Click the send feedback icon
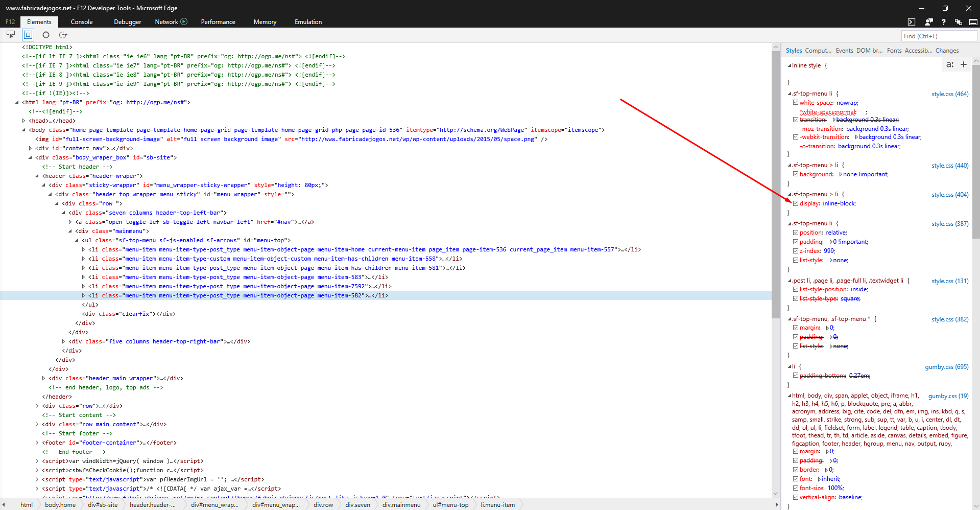Screen dimensions: 980x510 click(x=928, y=22)
